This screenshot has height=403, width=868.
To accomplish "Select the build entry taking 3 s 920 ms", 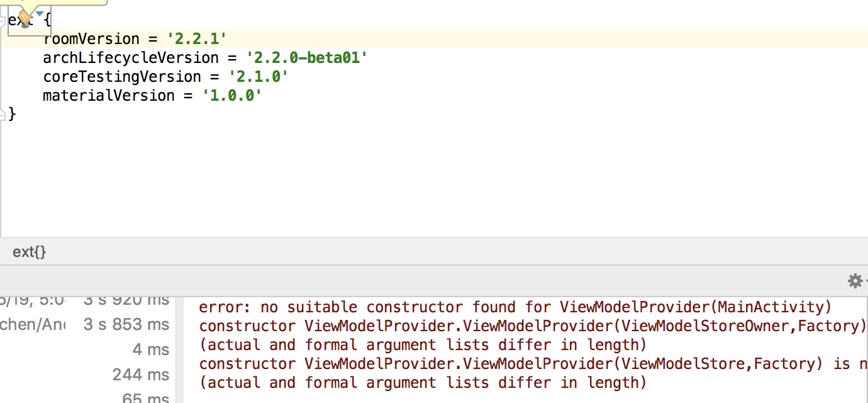I will (x=94, y=300).
